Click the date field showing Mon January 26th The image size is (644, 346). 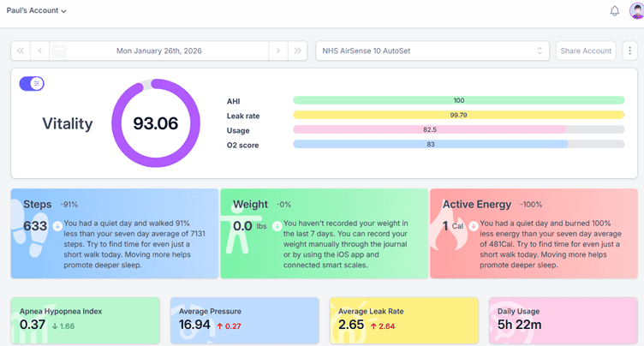(160, 51)
